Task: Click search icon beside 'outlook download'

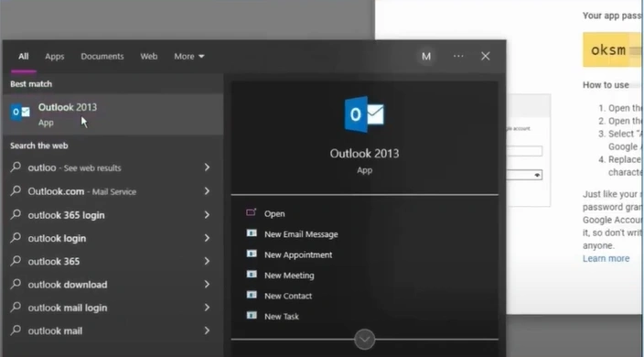Action: tap(16, 284)
